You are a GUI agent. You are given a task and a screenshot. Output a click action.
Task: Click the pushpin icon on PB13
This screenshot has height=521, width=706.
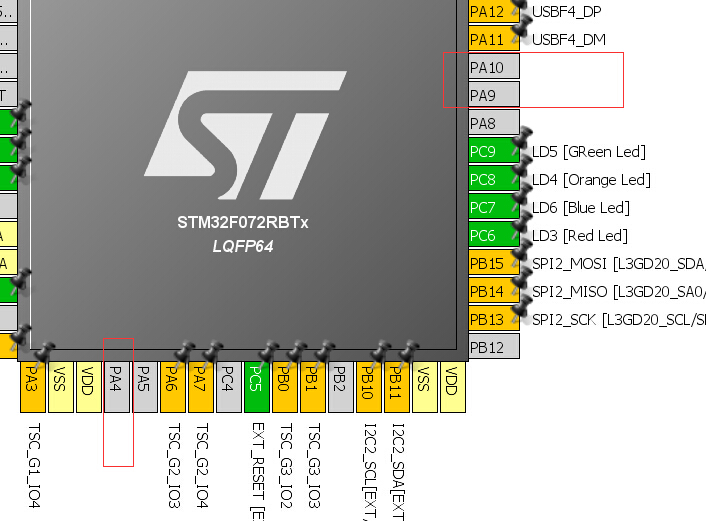[521, 308]
